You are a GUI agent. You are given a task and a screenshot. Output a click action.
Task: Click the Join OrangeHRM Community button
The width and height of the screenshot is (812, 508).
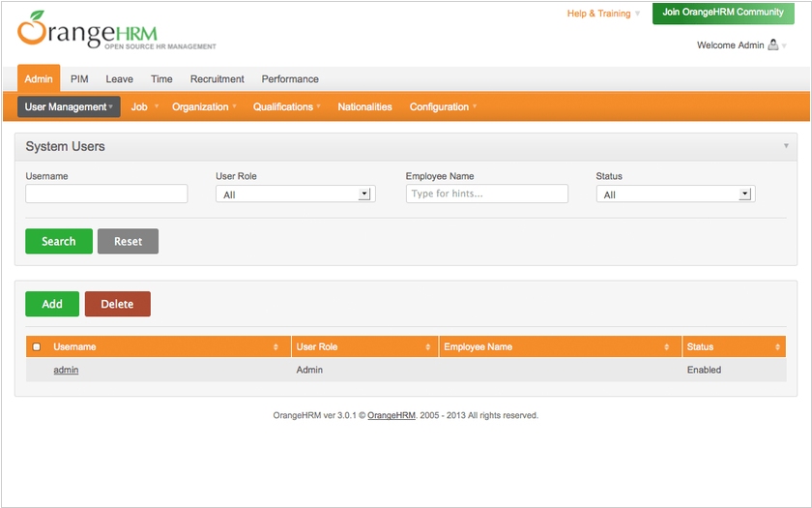coord(723,13)
